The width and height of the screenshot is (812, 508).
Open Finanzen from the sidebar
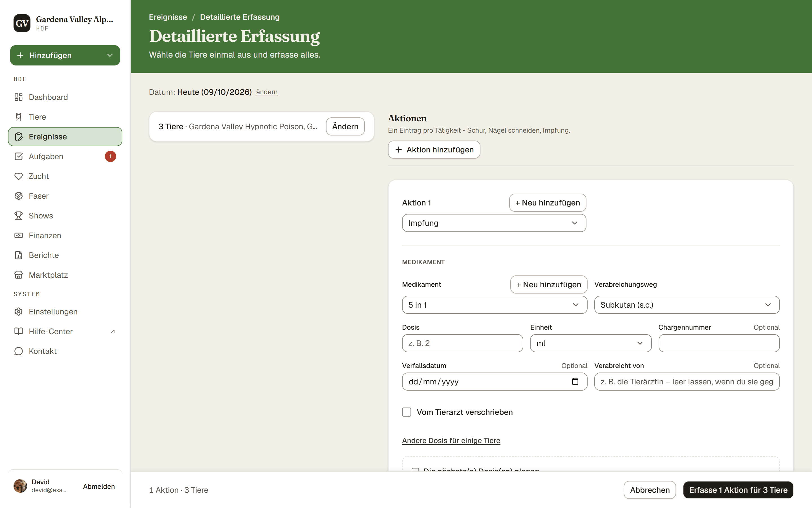pos(65,236)
